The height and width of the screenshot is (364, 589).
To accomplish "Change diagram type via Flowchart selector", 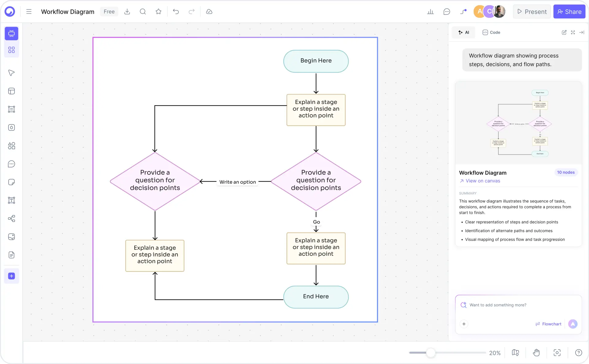I will click(x=548, y=324).
